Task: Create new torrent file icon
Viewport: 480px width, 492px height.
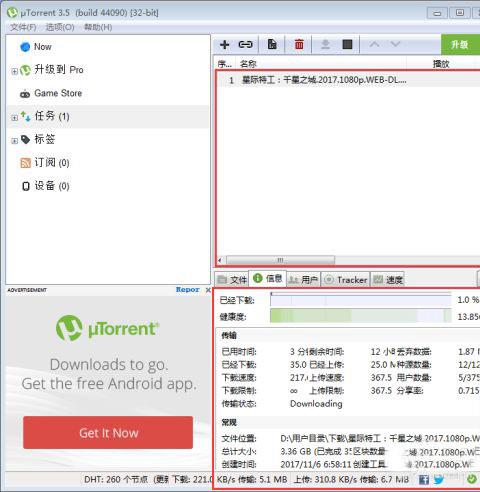Action: click(272, 44)
